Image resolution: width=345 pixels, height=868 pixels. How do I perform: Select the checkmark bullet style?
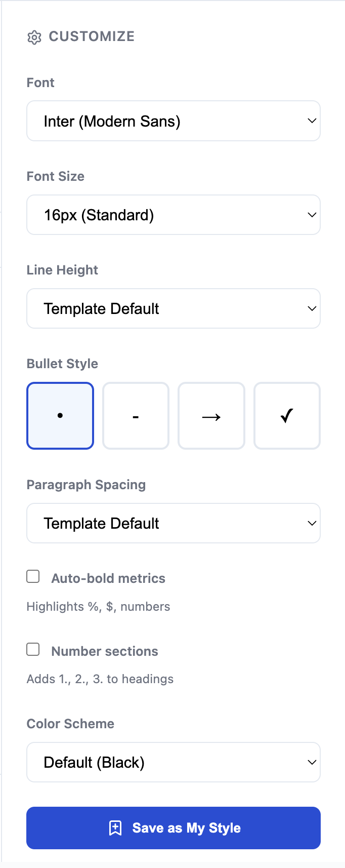pos(286,415)
